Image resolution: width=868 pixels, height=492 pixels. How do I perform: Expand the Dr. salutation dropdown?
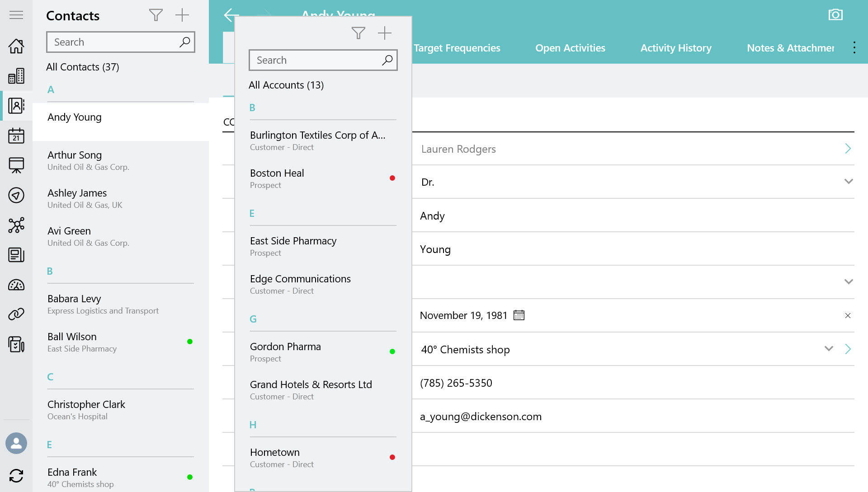849,182
